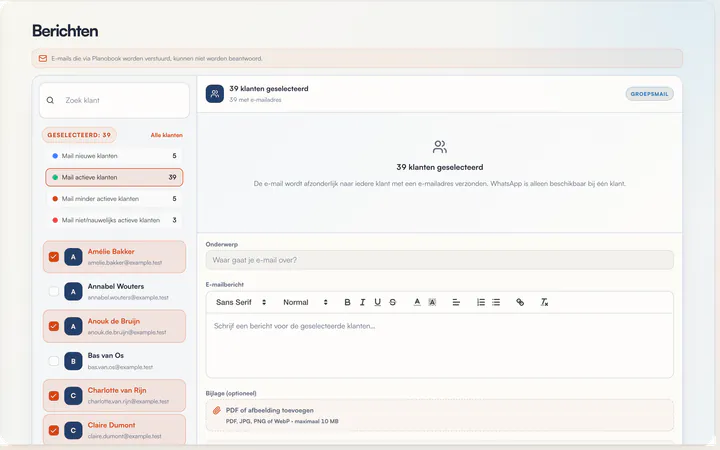This screenshot has width=720, height=450.
Task: Select the name Anouk de Bruijn
Action: pyautogui.click(x=114, y=321)
